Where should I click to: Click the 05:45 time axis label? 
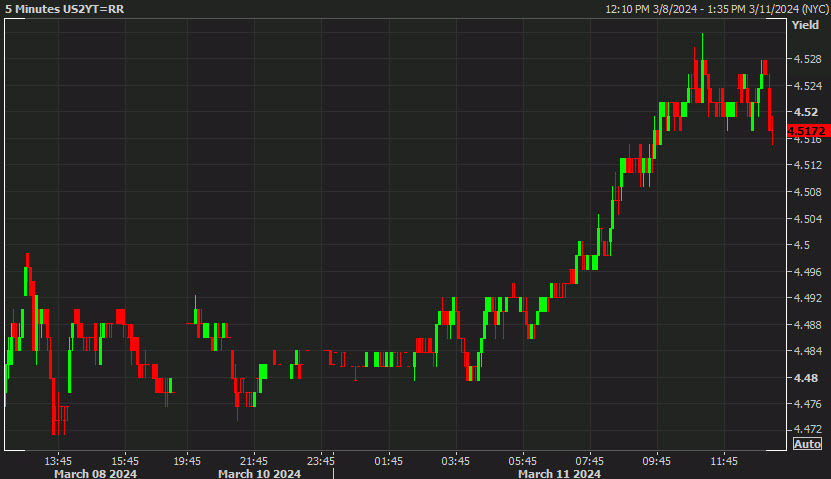point(523,461)
